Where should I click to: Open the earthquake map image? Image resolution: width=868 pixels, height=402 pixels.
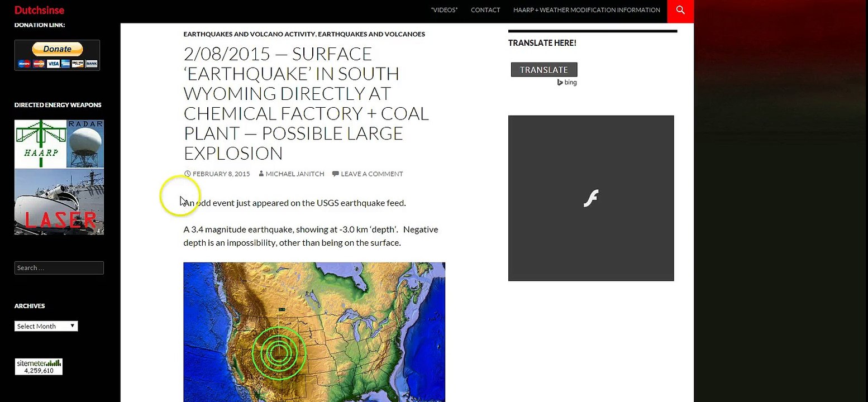click(x=314, y=332)
